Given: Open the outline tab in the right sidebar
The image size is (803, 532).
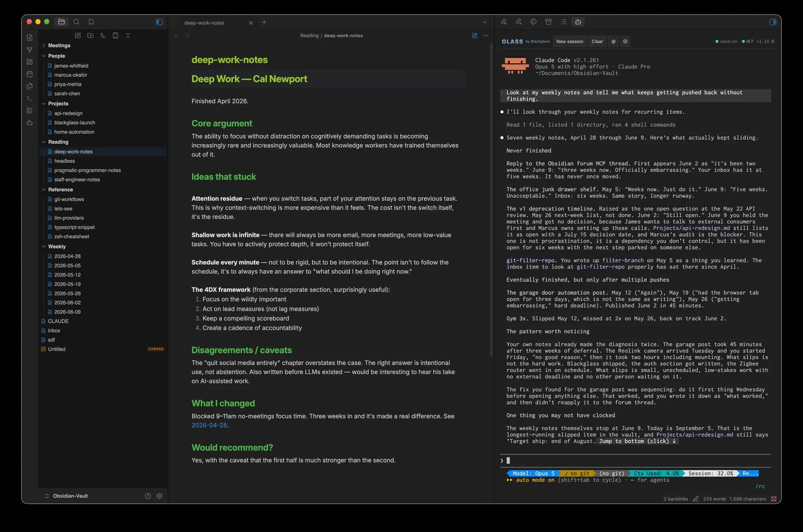Looking at the screenshot, I should [563, 22].
